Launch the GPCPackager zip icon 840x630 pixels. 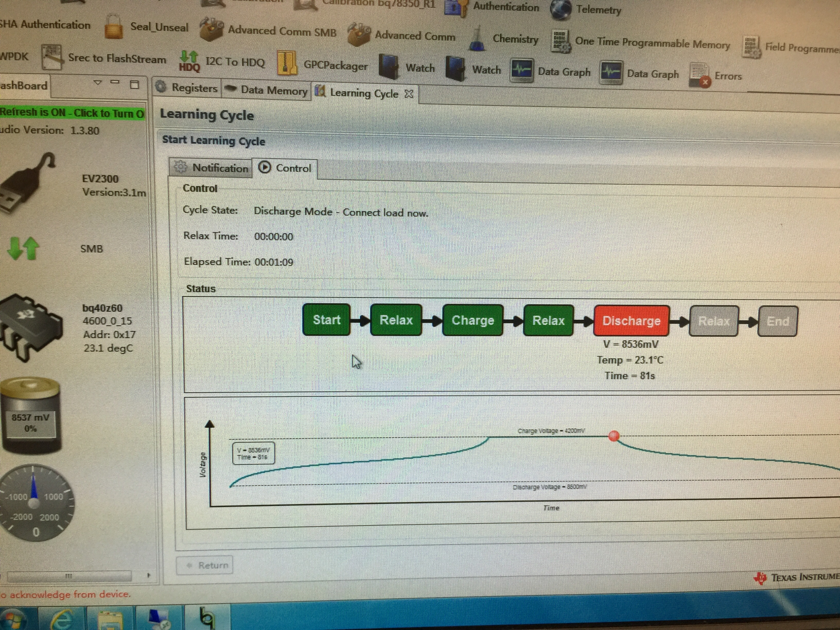tap(287, 63)
